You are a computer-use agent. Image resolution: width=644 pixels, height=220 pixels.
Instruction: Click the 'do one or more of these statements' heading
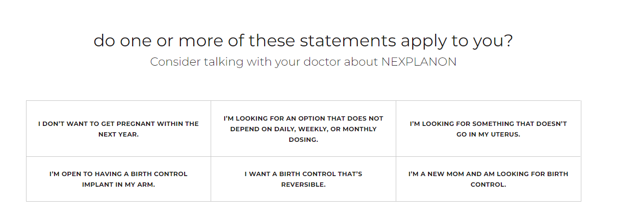tap(303, 41)
